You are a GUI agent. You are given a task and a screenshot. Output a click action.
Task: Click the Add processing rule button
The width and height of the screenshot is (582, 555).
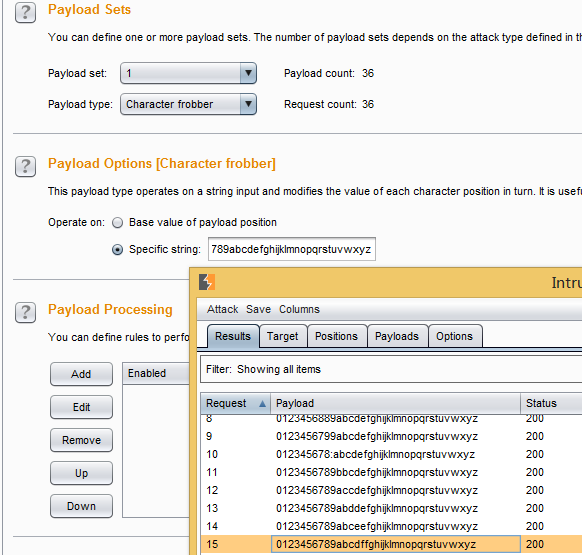(81, 374)
